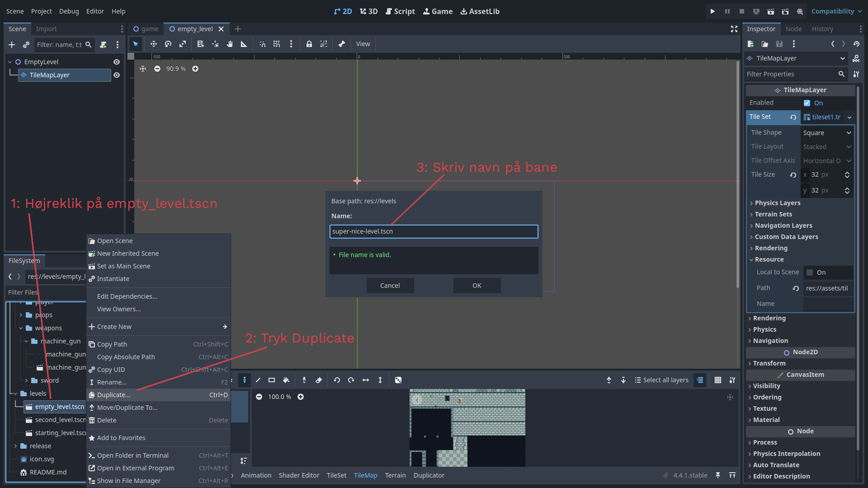Click the add child node plus icon
The height and width of the screenshot is (488, 868).
click(x=12, y=45)
